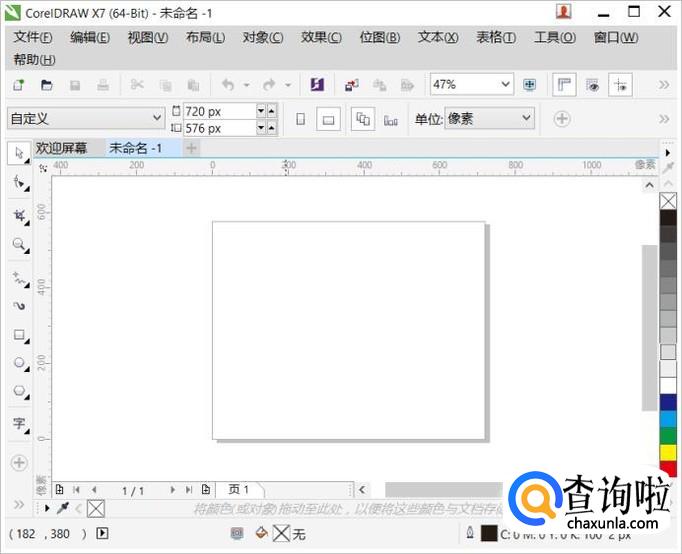Select the Polygon tool

tap(19, 391)
